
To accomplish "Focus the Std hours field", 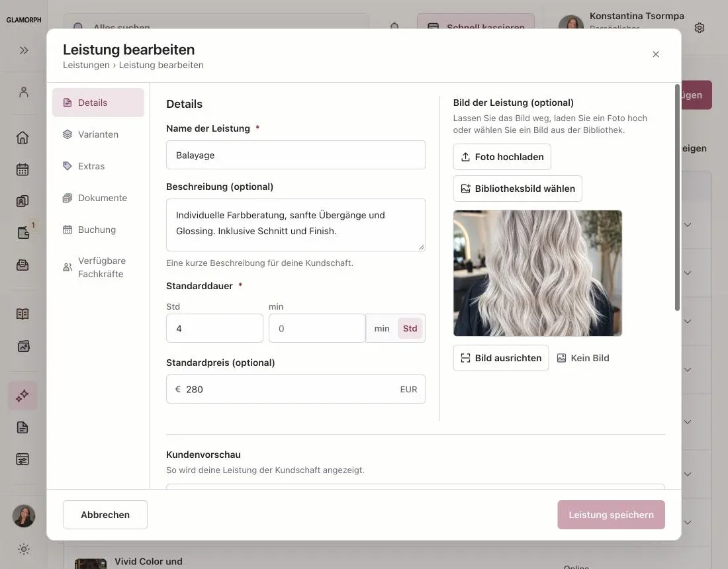I will [214, 329].
